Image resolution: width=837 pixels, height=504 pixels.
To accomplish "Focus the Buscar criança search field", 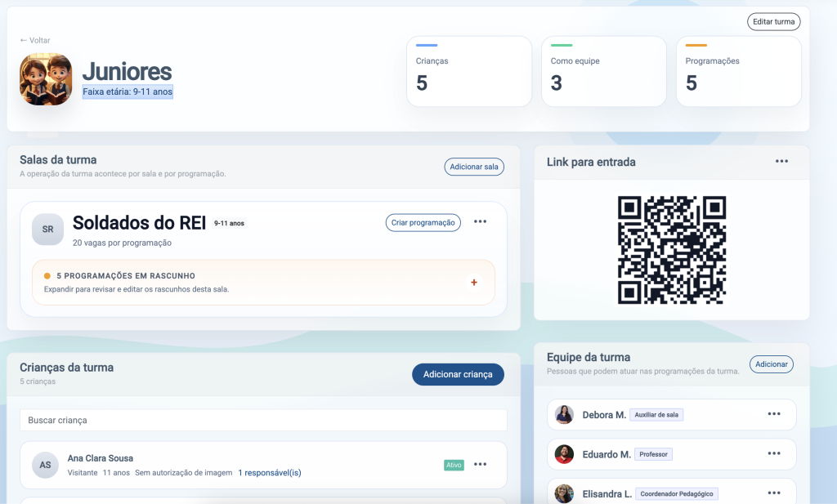I will pyautogui.click(x=263, y=420).
